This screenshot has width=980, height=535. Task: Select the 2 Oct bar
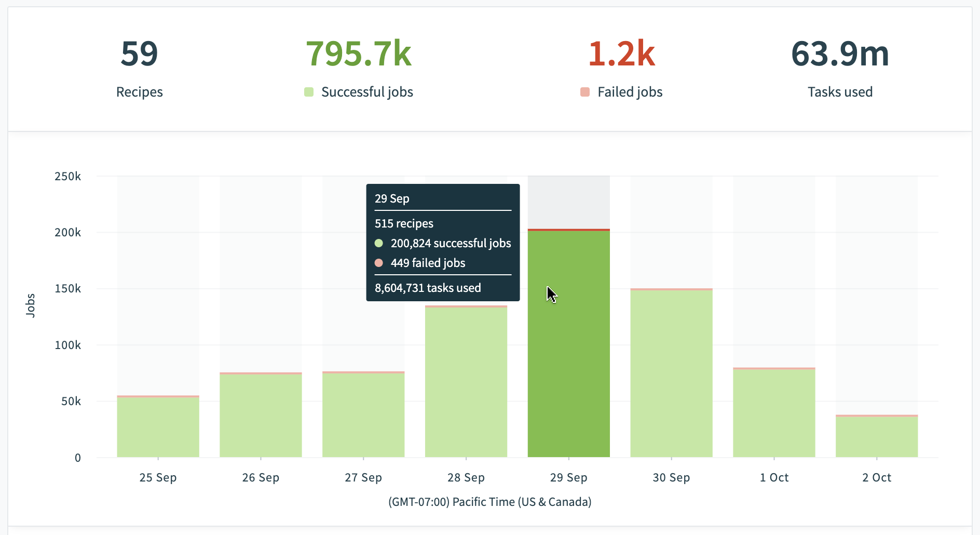click(x=877, y=437)
